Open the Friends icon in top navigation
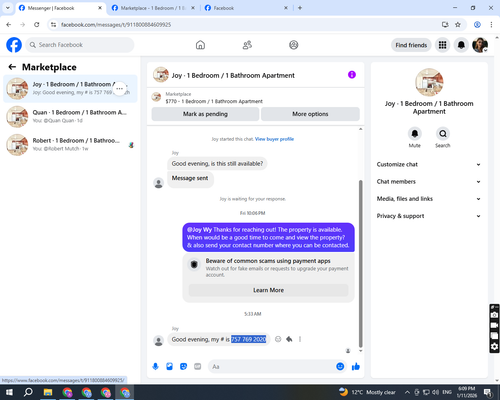 (x=247, y=45)
